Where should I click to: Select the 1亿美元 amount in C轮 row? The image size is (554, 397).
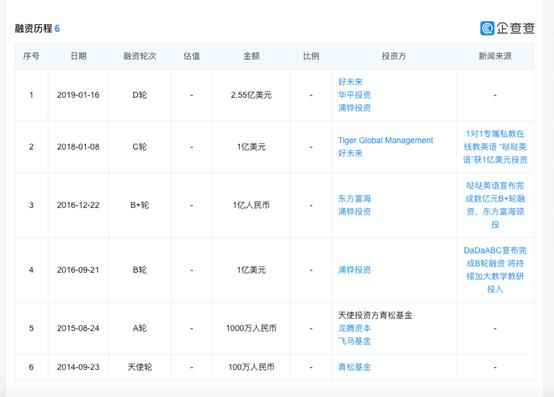pos(251,147)
